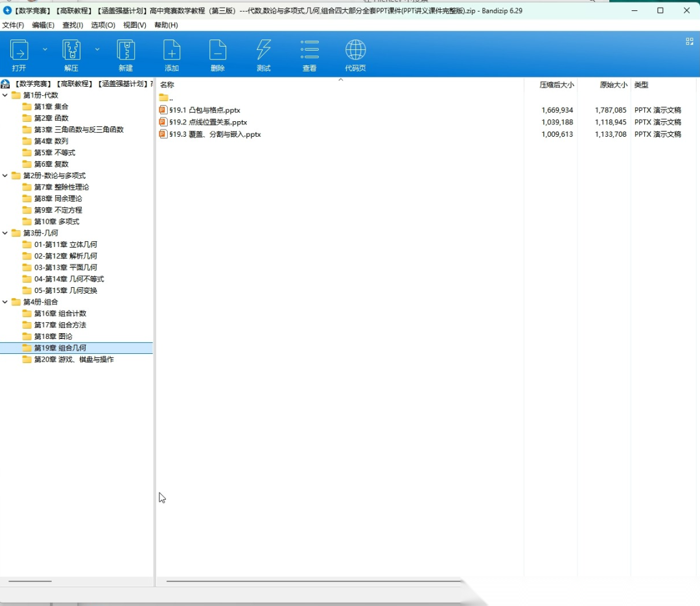
Task: Click the 代码页 (Code page) globe icon
Action: (355, 51)
